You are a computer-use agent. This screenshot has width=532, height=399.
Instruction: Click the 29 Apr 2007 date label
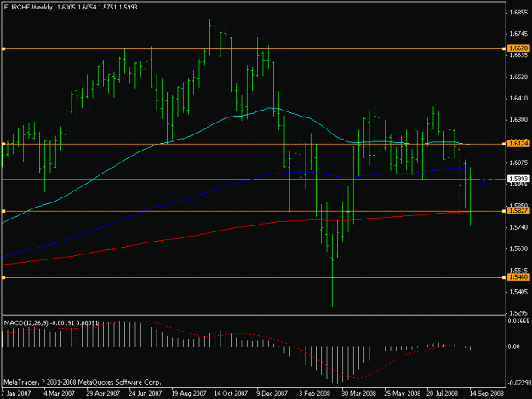[103, 393]
